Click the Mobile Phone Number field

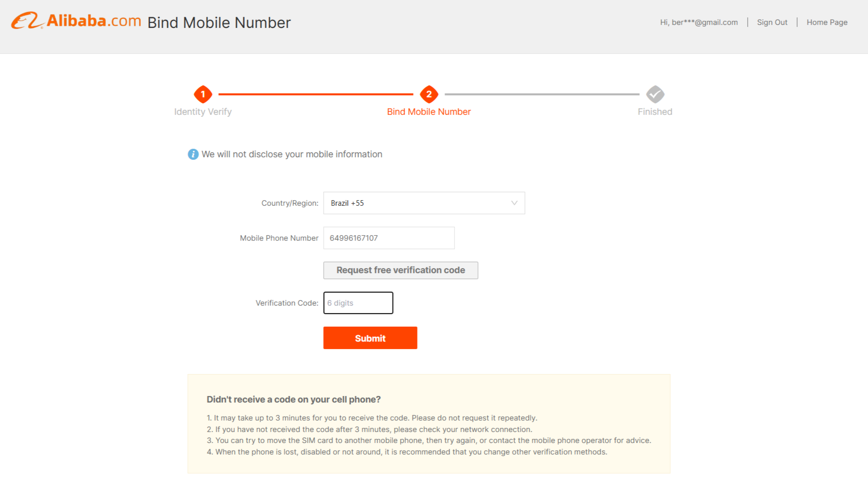389,238
